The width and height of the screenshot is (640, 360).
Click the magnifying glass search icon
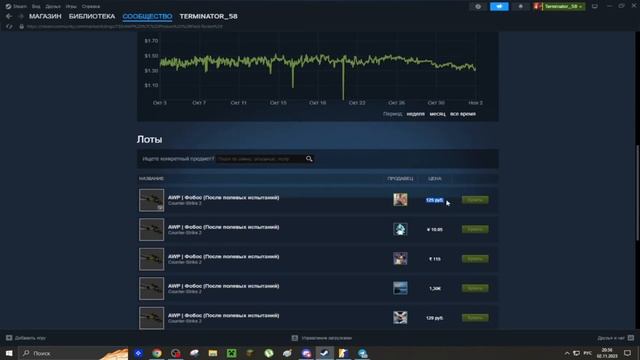pos(309,159)
